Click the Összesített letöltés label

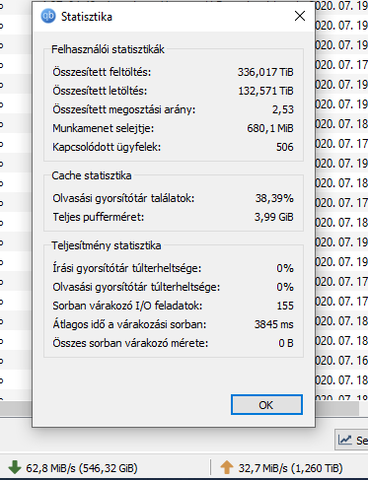pyautogui.click(x=100, y=91)
